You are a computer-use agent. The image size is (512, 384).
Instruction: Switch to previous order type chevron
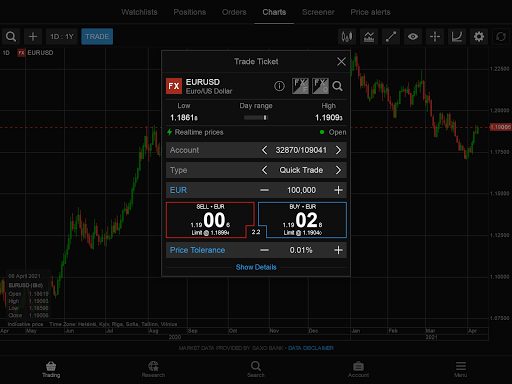click(x=264, y=170)
